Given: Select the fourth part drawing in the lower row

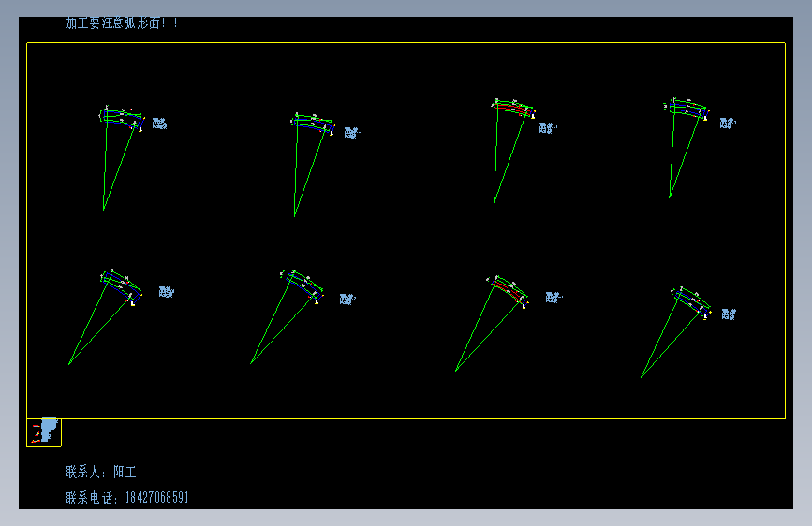Looking at the screenshot, I should click(676, 332).
